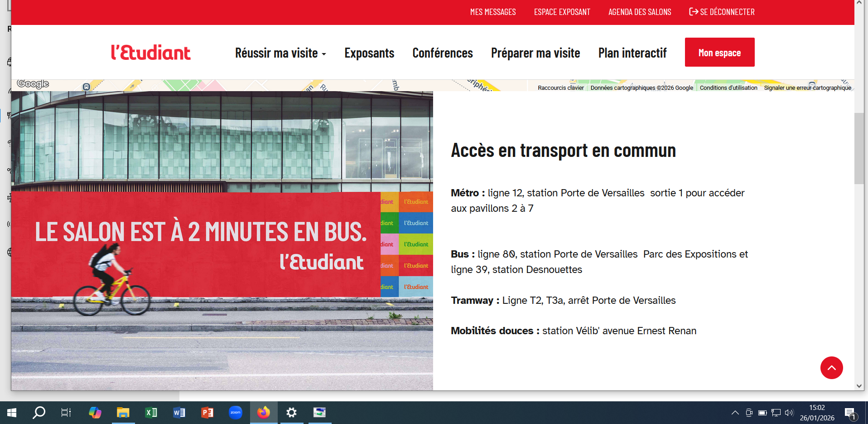
Task: Click the scroll-to-top red arrow button
Action: tap(831, 368)
